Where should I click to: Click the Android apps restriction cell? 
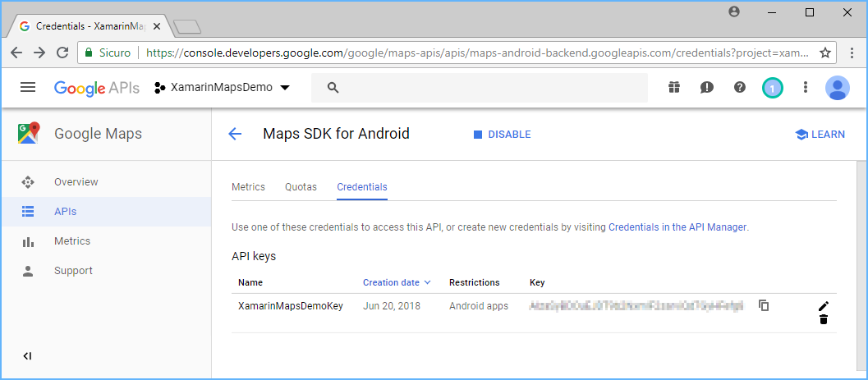coord(478,306)
